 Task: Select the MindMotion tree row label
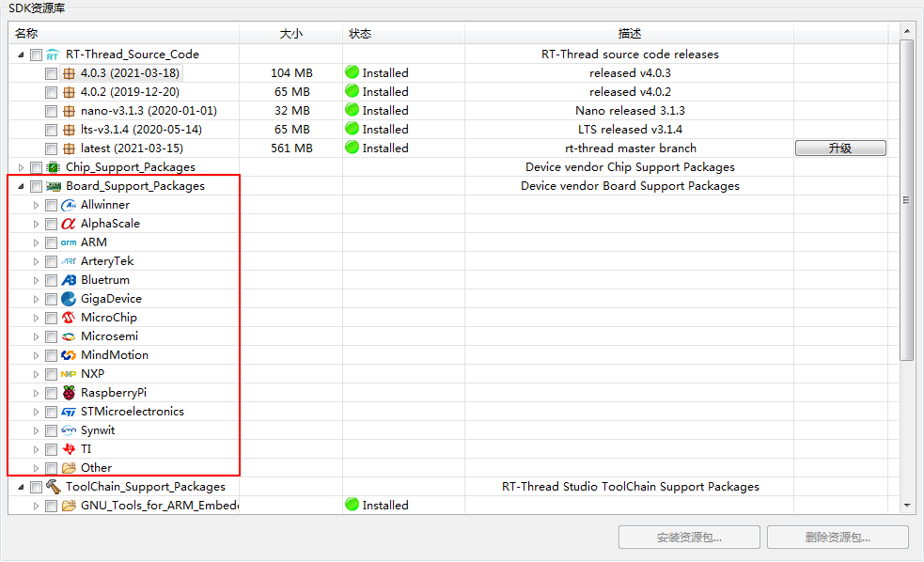point(115,355)
